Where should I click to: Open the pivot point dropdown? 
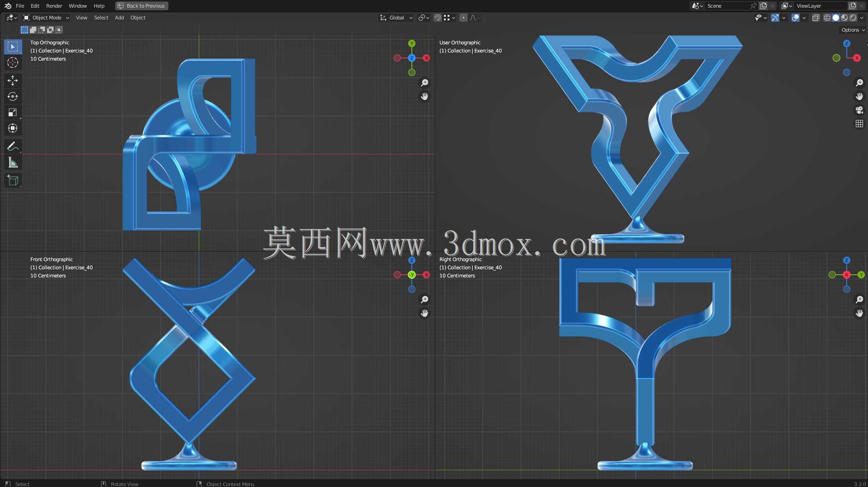click(424, 18)
